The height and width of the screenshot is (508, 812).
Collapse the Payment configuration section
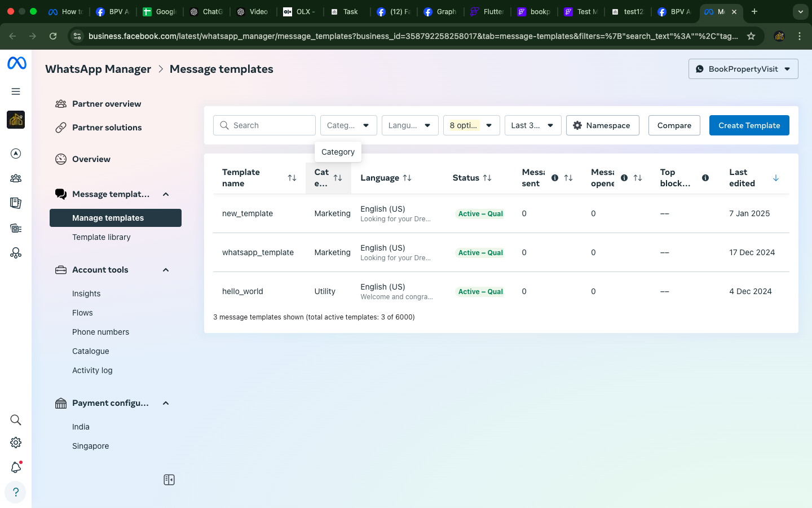166,403
